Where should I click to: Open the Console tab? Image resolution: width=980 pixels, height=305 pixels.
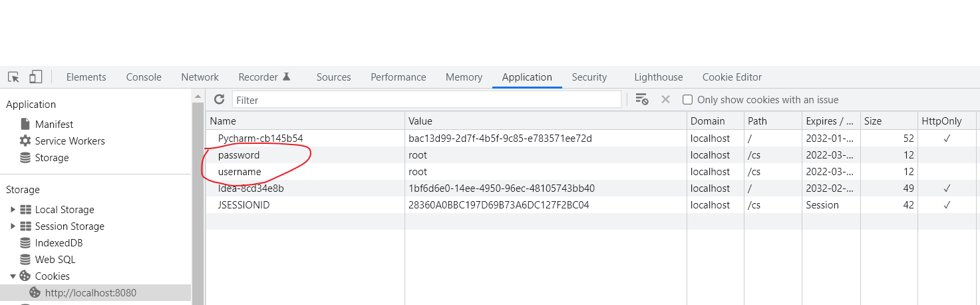point(144,77)
